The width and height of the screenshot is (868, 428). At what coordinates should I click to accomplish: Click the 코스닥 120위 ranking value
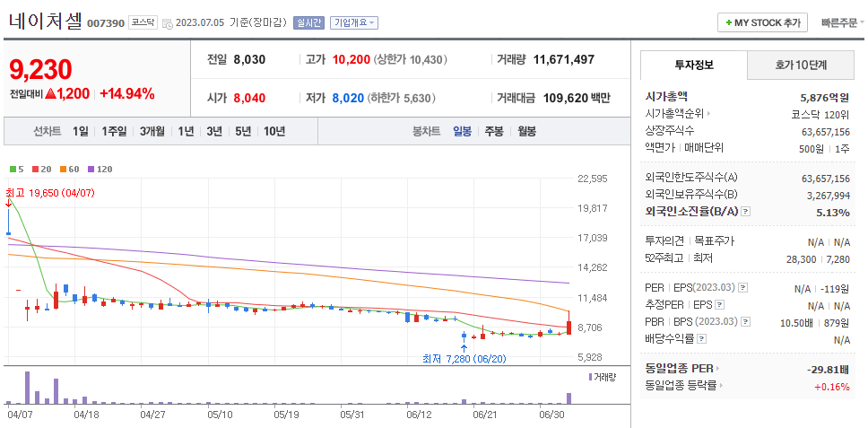(820, 115)
